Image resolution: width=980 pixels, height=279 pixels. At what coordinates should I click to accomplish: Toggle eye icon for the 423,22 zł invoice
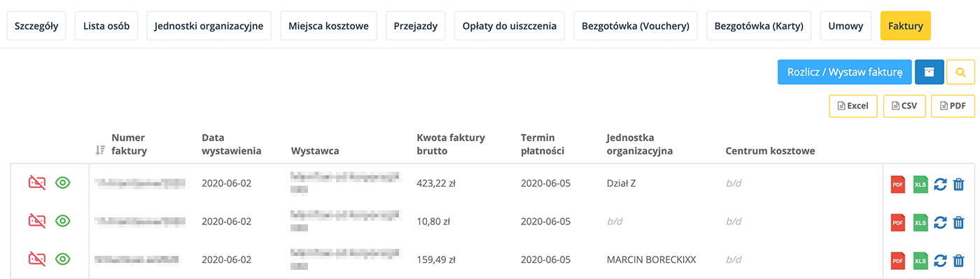coord(63,184)
